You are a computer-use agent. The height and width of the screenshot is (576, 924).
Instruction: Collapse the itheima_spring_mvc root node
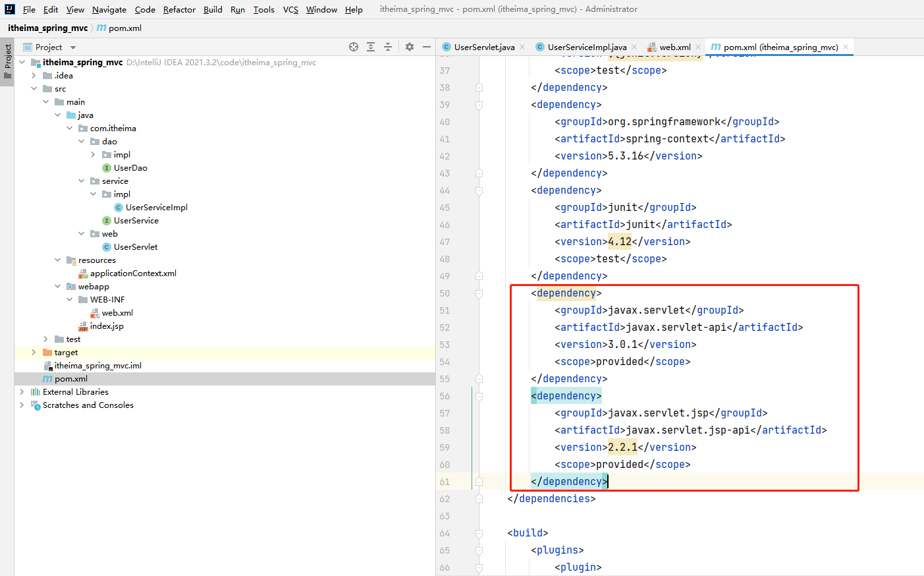(x=22, y=63)
